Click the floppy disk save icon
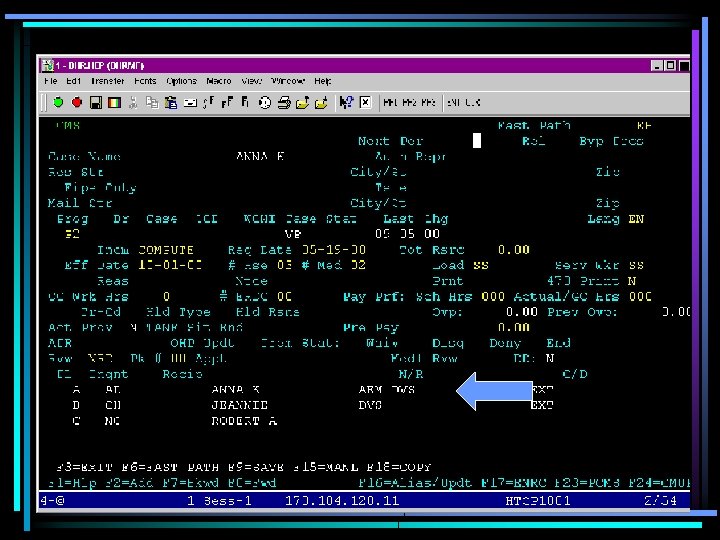720x540 pixels. [x=96, y=102]
